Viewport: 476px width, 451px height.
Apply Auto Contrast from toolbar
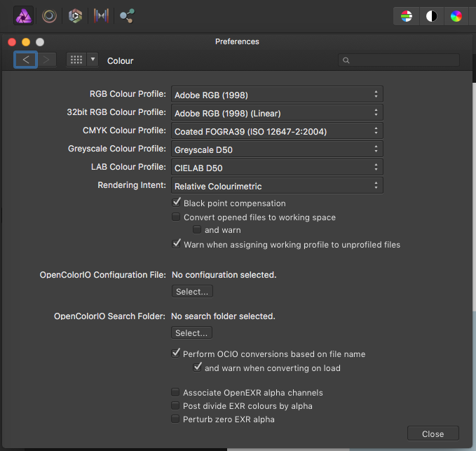[431, 16]
